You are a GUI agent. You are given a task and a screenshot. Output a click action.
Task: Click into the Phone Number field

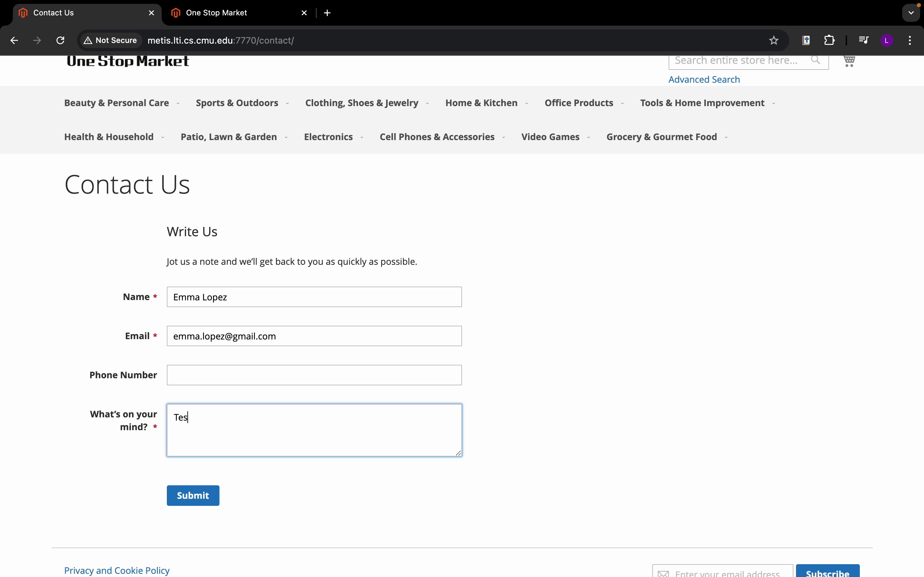point(314,375)
